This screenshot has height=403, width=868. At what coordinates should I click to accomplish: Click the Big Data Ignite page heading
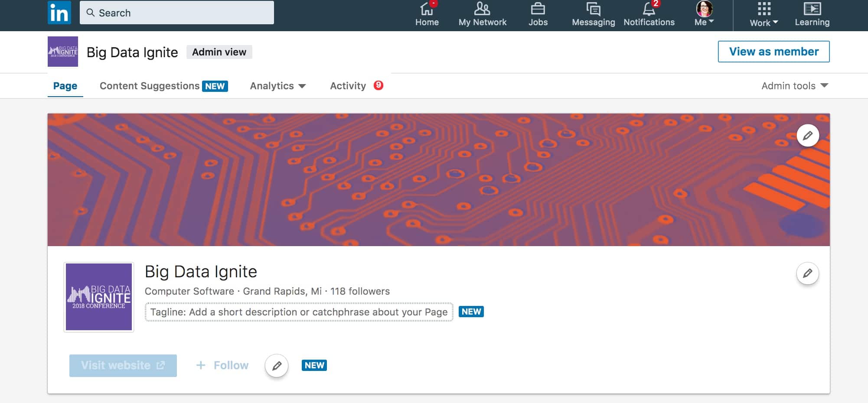(x=201, y=272)
